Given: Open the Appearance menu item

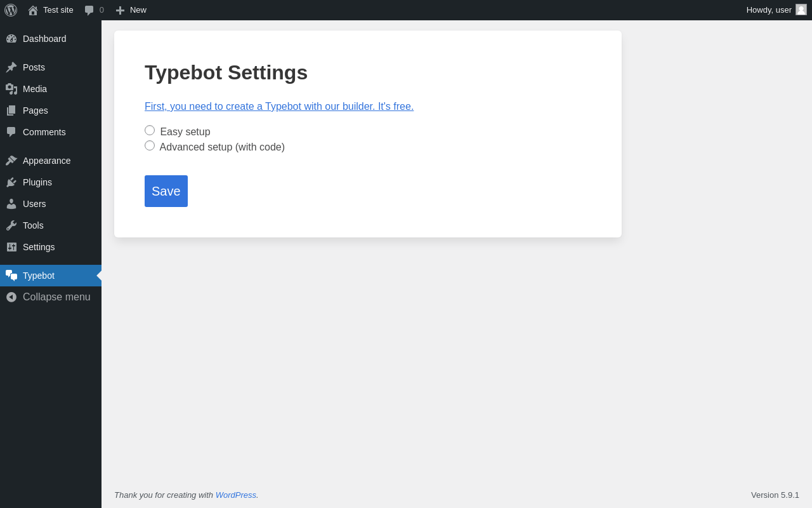Looking at the screenshot, I should [x=51, y=161].
